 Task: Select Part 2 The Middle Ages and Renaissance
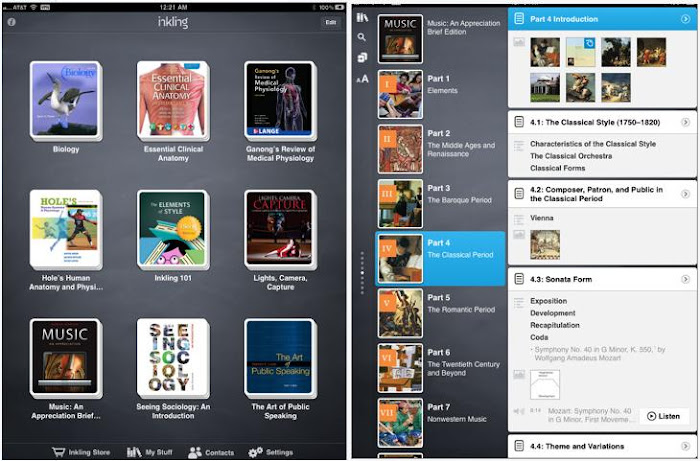[x=441, y=149]
